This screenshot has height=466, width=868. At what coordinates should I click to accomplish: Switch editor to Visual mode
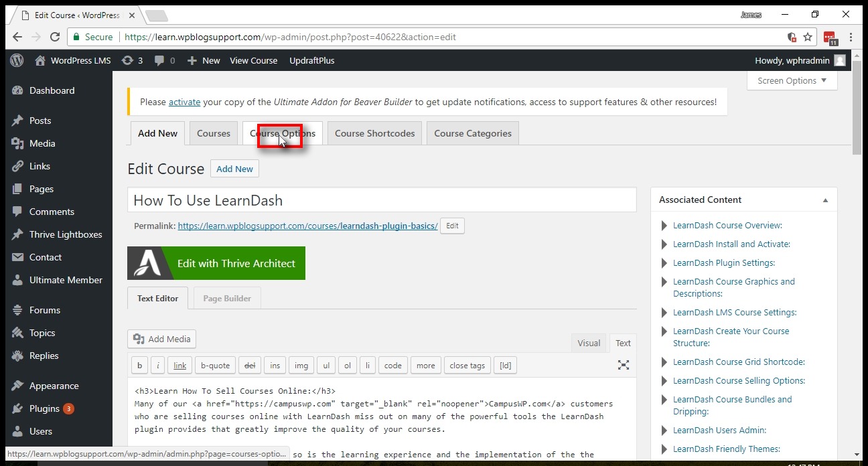click(x=589, y=343)
